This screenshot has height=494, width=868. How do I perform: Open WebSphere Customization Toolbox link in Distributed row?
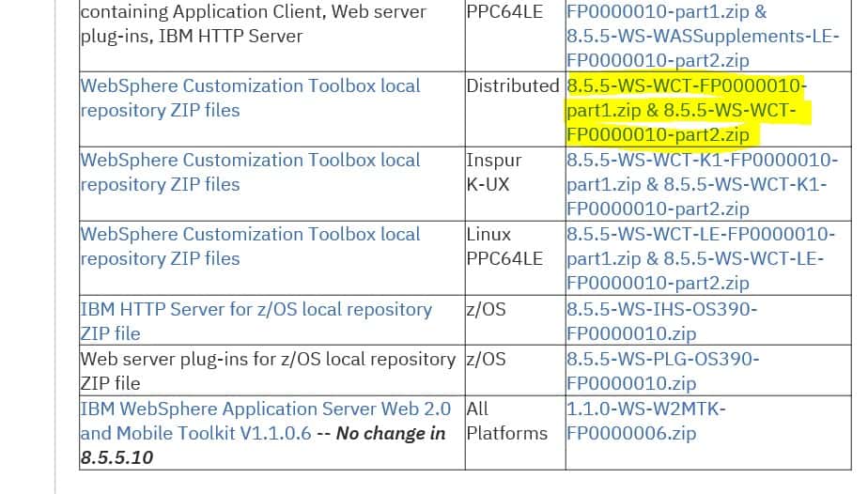pyautogui.click(x=250, y=98)
